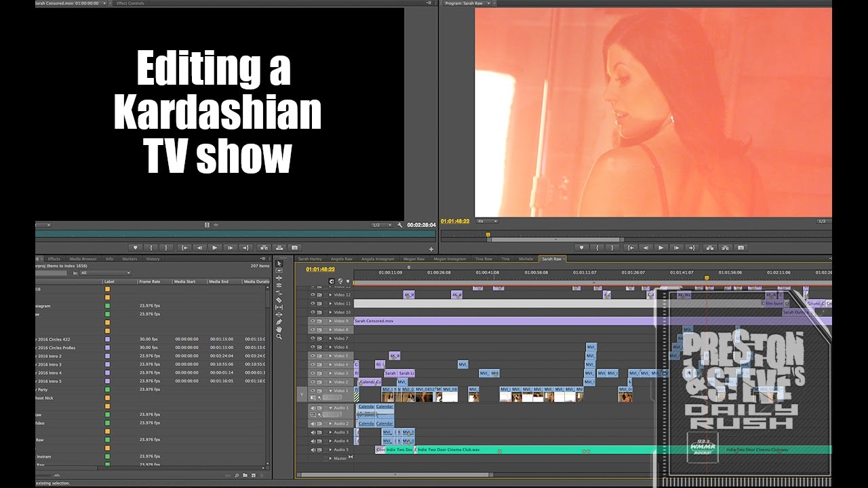Select the Rolling Edit tool

click(x=279, y=285)
